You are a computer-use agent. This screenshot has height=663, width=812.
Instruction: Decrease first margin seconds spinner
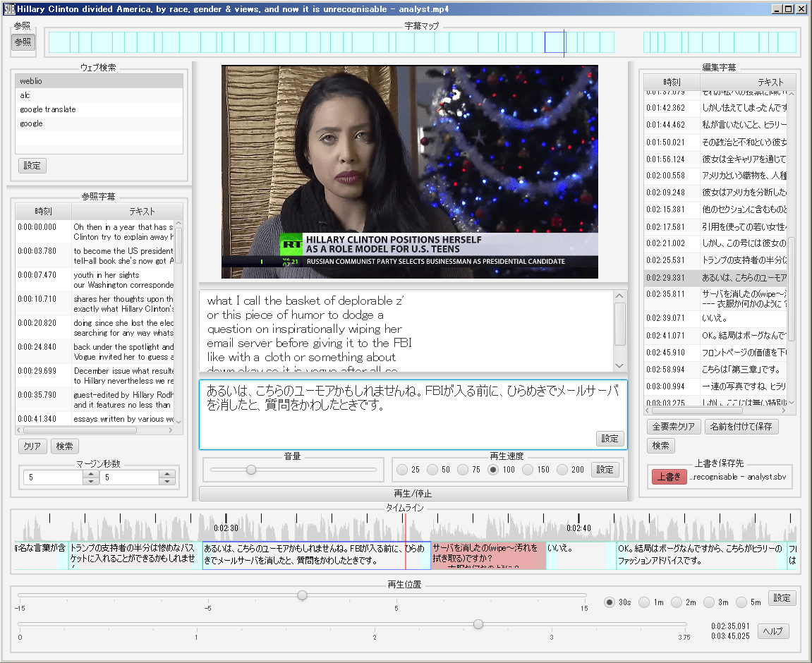pos(90,481)
